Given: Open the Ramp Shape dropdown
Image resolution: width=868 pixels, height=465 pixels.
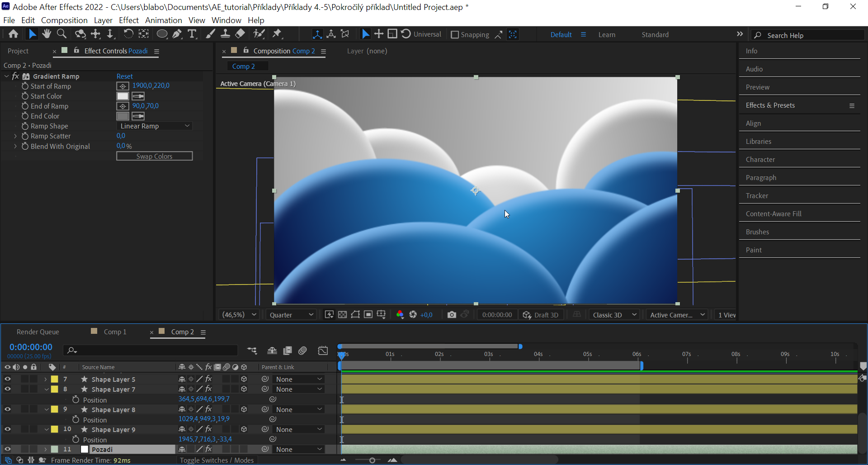Looking at the screenshot, I should tap(155, 126).
